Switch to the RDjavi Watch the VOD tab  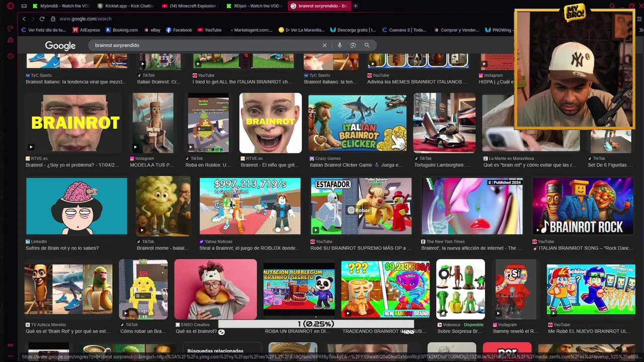tap(254, 6)
